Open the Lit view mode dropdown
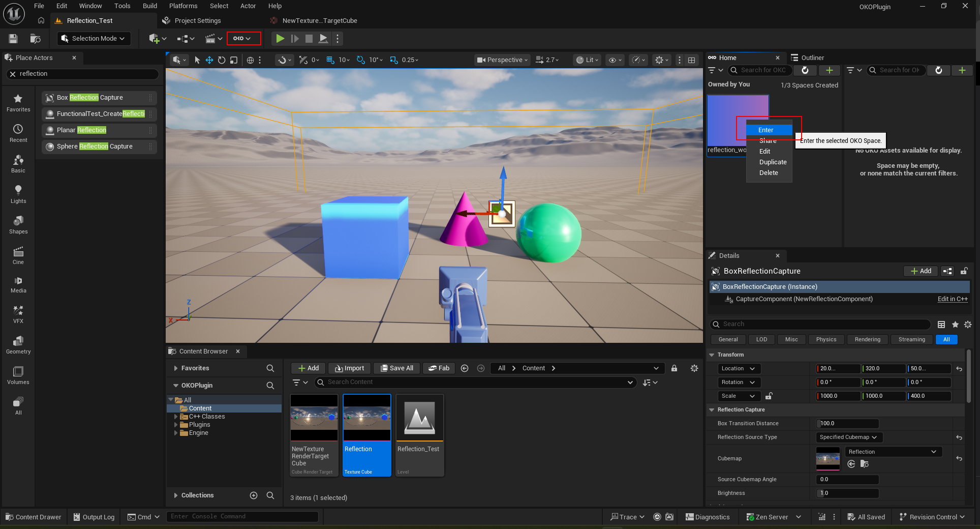The width and height of the screenshot is (980, 529). click(587, 60)
